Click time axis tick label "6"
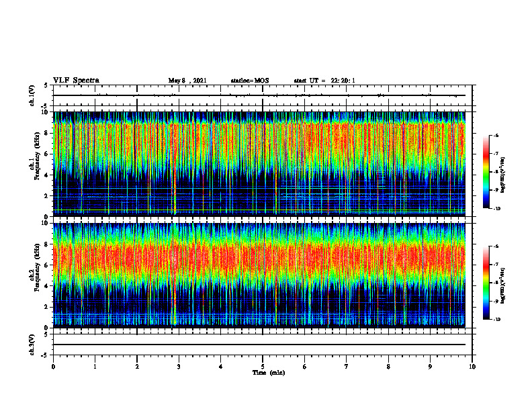This screenshot has width=532, height=411. [x=305, y=367]
